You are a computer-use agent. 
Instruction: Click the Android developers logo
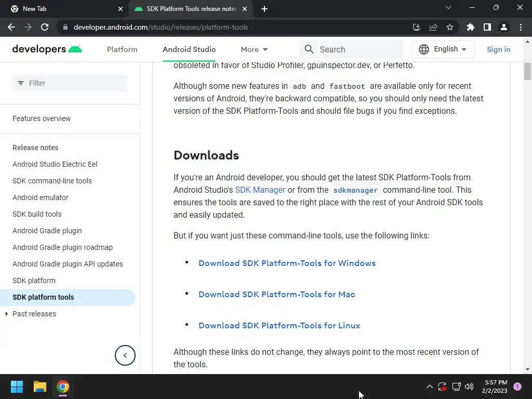point(47,49)
